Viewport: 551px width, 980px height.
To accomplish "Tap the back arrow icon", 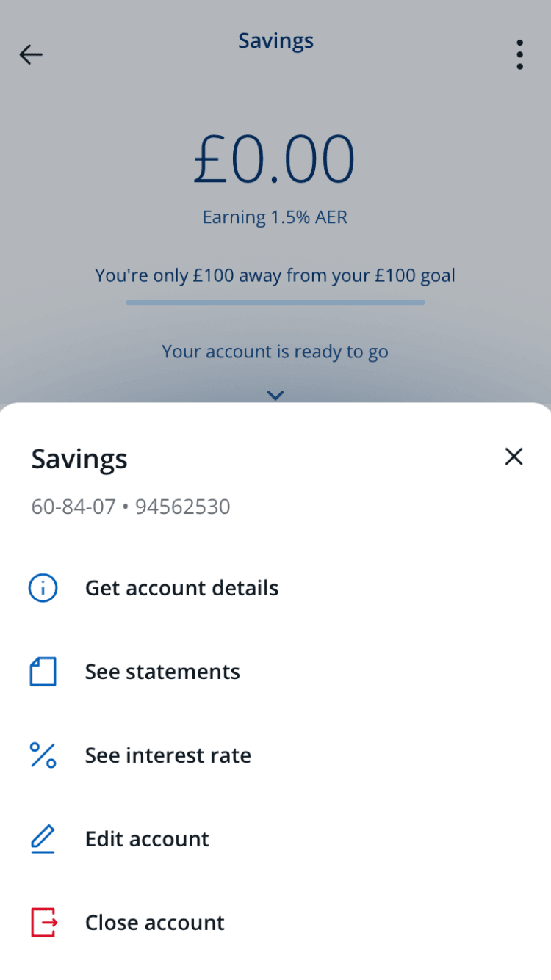I will tap(31, 54).
